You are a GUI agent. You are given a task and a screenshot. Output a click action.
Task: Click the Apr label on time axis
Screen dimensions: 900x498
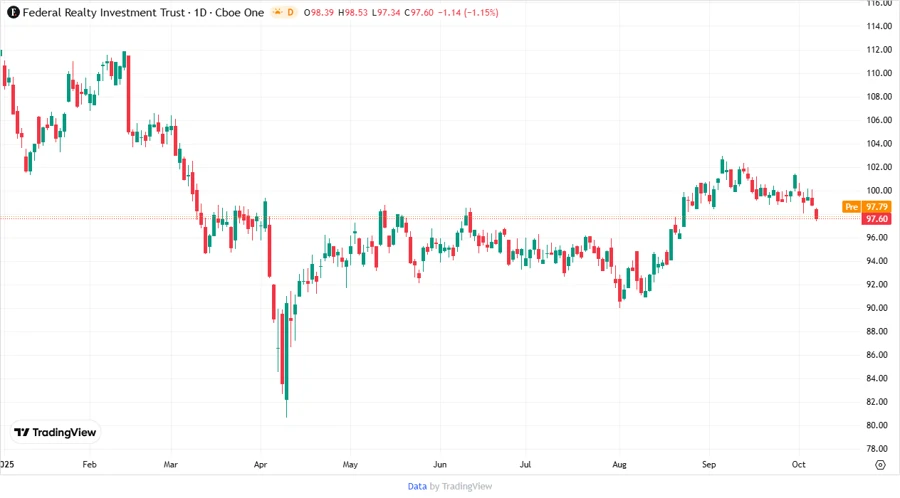click(x=261, y=465)
